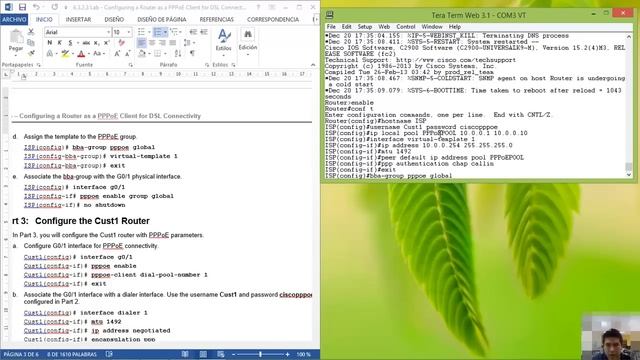Click the PÁGINA 3 DE 6 status indicator

[x=21, y=354]
